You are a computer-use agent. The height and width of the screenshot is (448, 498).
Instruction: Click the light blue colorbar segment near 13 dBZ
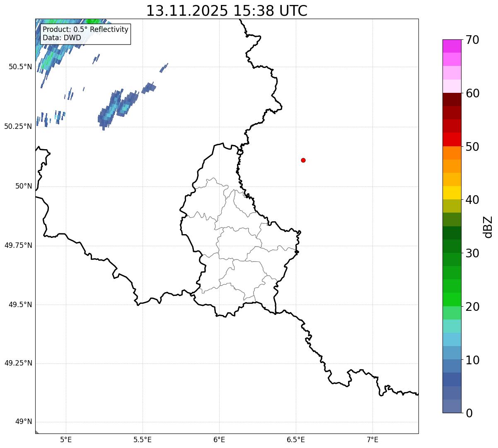[x=452, y=339]
